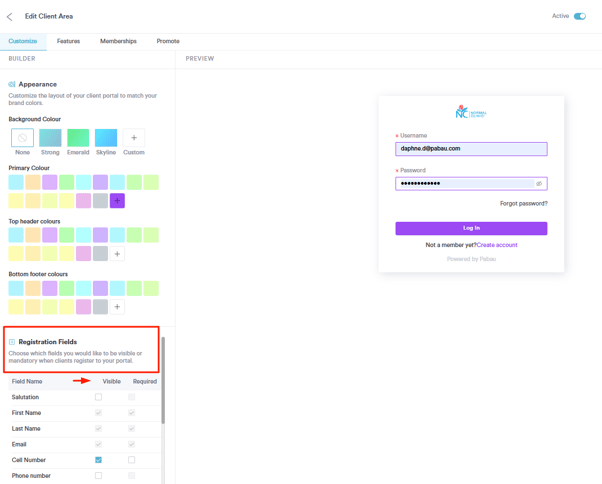The height and width of the screenshot is (484, 602).
Task: Click the Password input field
Action: 471,183
